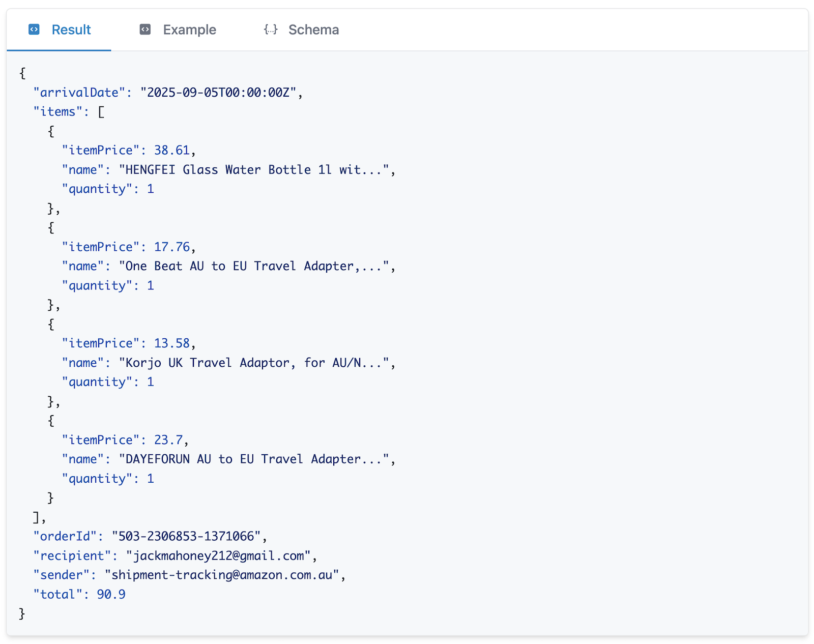The image size is (814, 644).
Task: Click the Korjo UK Travel Adaptor name
Action: point(254,363)
